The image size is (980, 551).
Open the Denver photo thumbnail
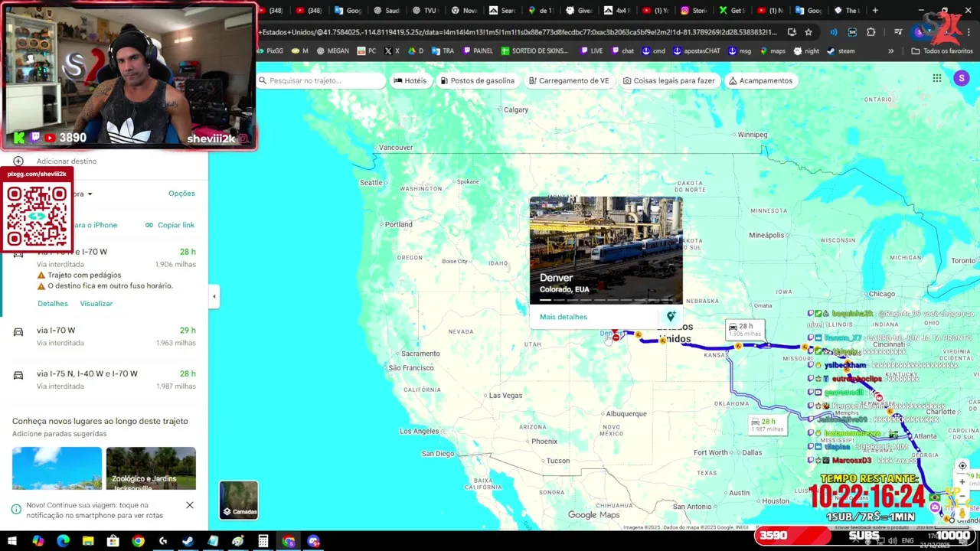(x=606, y=250)
